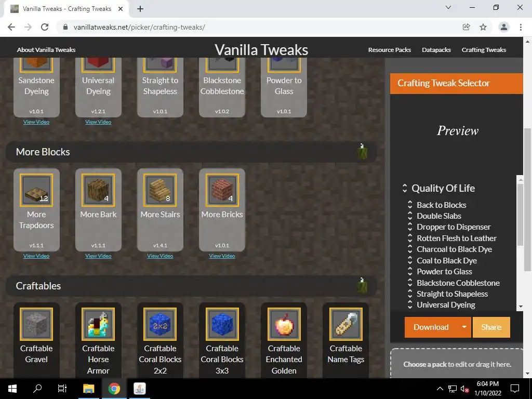Image resolution: width=532 pixels, height=399 pixels.
Task: Select the More Bark pack icon
Action: pyautogui.click(x=98, y=190)
